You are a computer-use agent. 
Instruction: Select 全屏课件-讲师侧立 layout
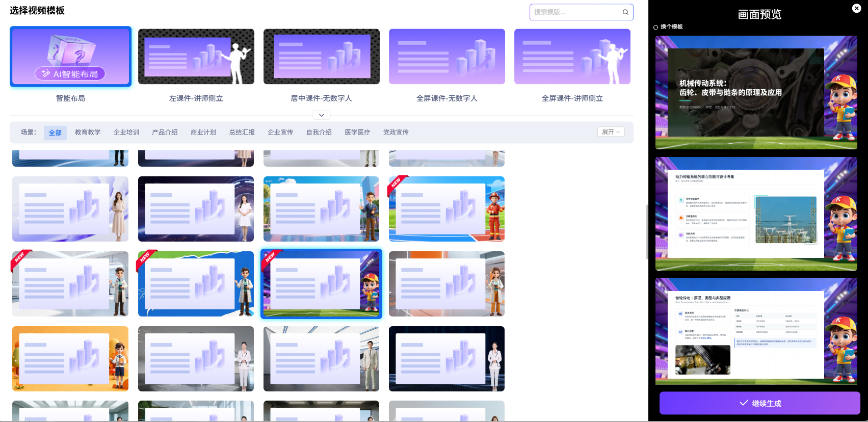(x=572, y=57)
